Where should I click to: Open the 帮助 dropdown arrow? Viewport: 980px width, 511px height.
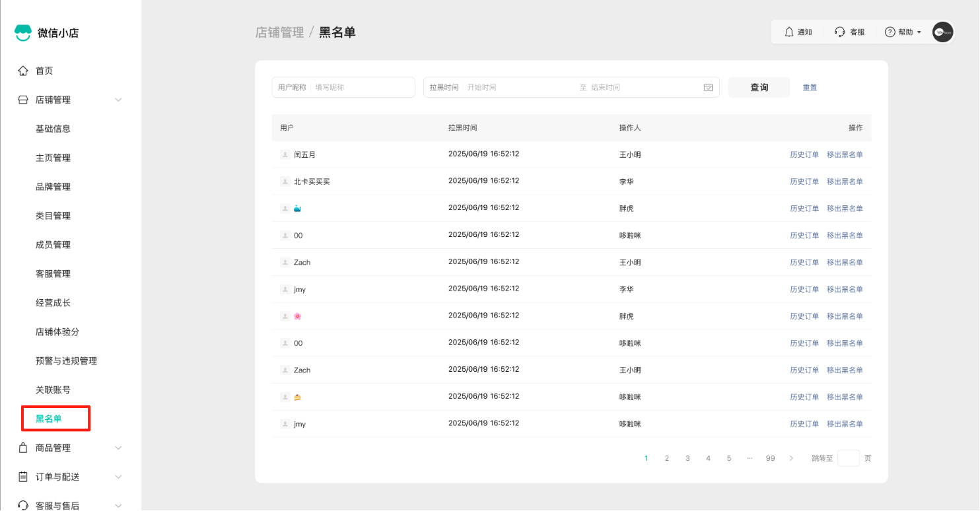[x=919, y=32]
